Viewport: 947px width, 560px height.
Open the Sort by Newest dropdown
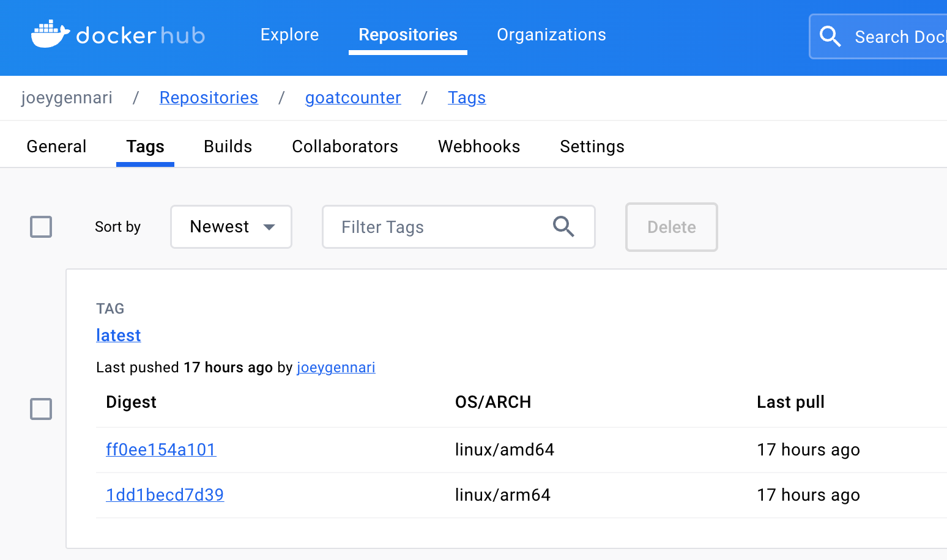pyautogui.click(x=231, y=227)
